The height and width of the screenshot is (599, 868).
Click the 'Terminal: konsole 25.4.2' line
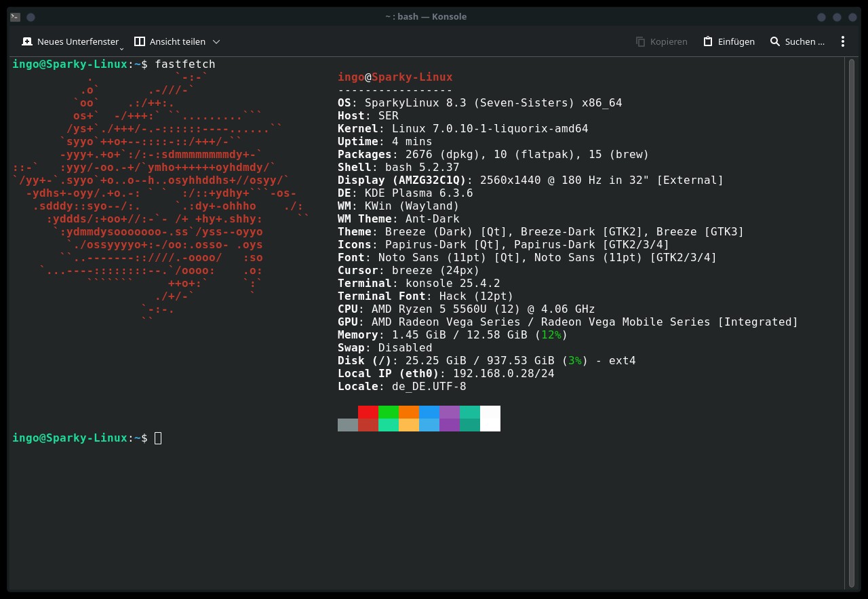419,284
